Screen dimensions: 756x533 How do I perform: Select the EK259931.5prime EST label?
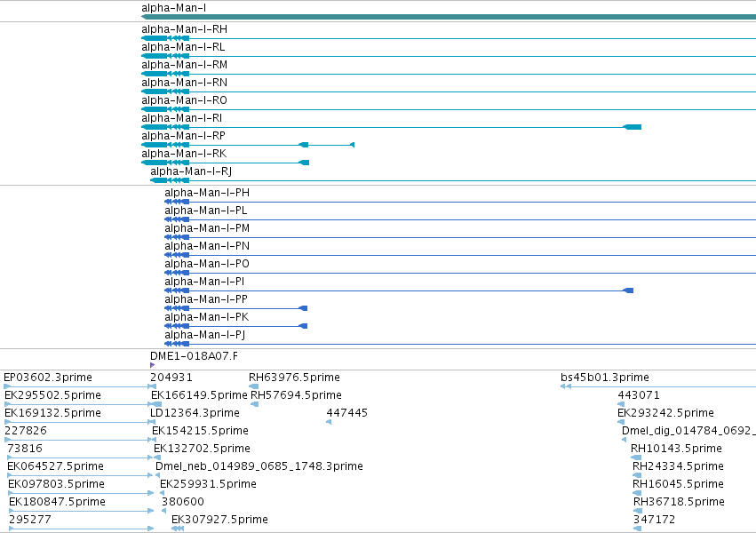(208, 485)
